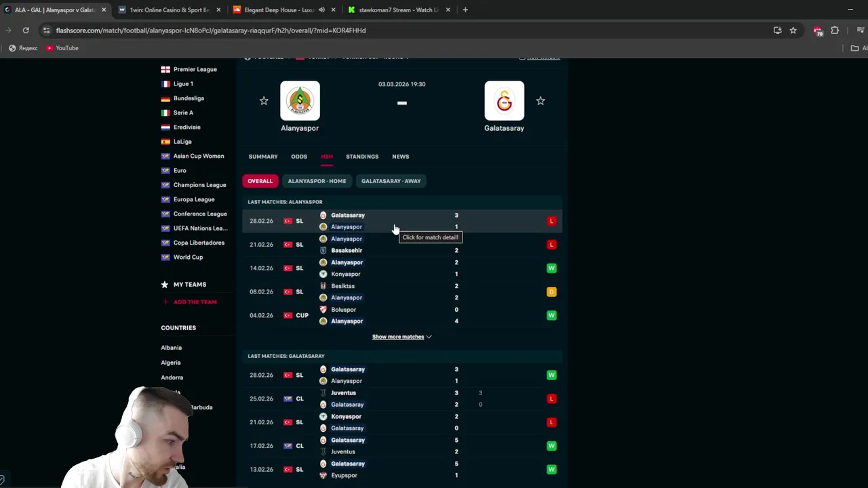Expand Show more matches for Alanyaspor

tap(401, 337)
